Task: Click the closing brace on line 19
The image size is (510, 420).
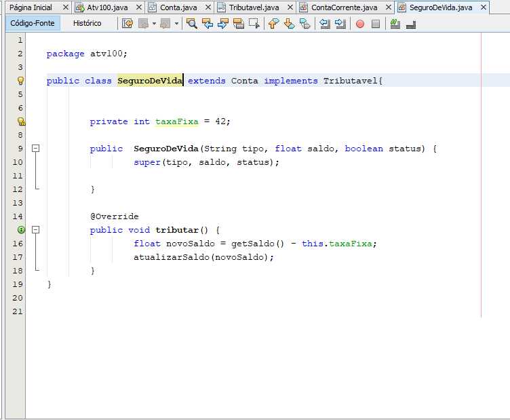Action: (x=49, y=284)
